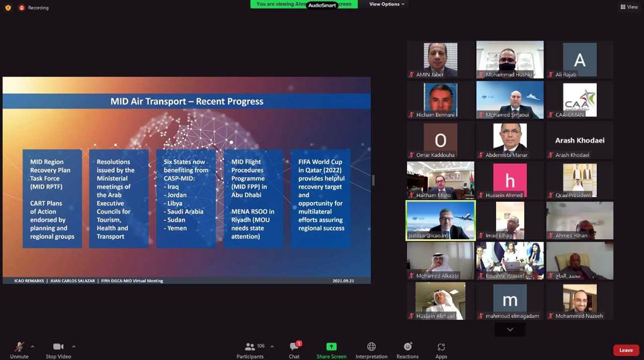Viewport: 644px width, 360px height.
Task: Expand the participants options arrow
Action: point(272,347)
